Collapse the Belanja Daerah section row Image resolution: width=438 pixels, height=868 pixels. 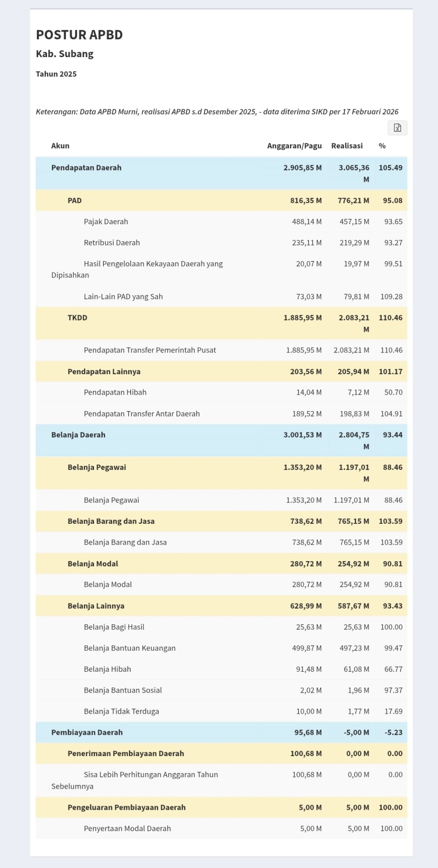click(x=78, y=435)
